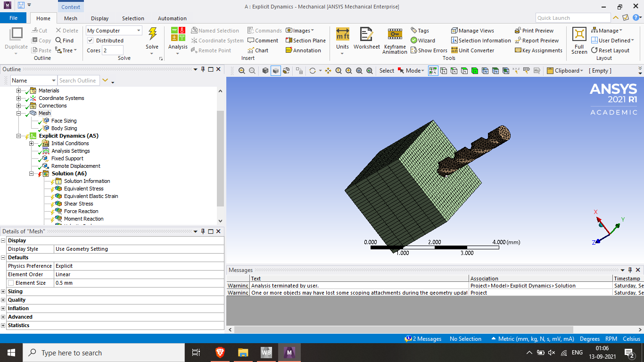Open the Unit Converter
644x362 pixels.
(472, 50)
